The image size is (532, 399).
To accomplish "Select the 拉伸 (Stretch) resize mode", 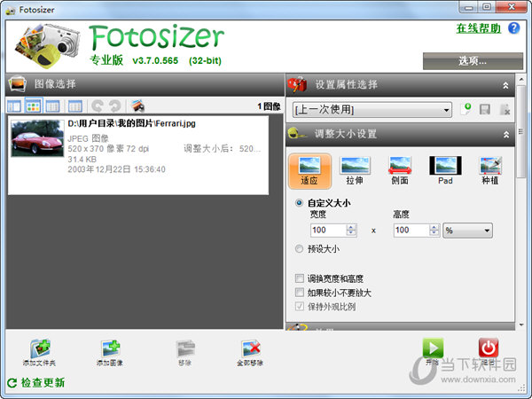I will [355, 170].
